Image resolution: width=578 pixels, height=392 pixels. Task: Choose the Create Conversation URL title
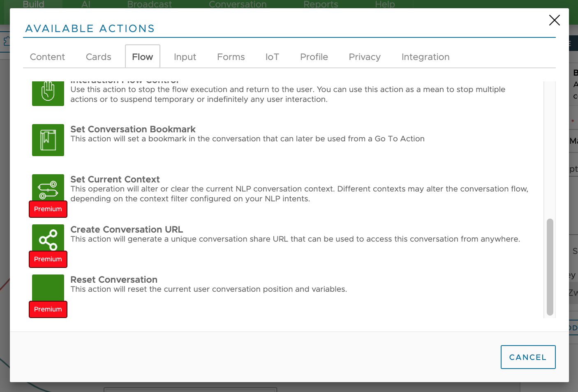(x=127, y=229)
